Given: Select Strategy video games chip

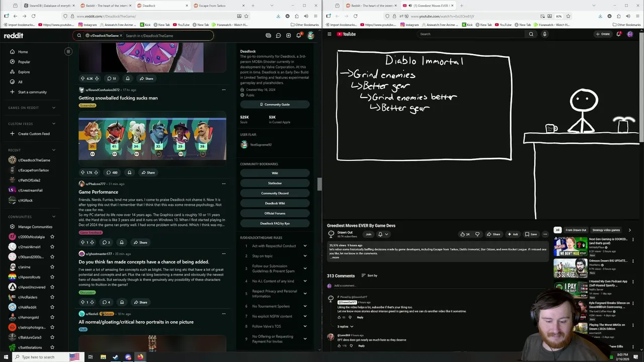Looking at the screenshot, I should pos(606,230).
